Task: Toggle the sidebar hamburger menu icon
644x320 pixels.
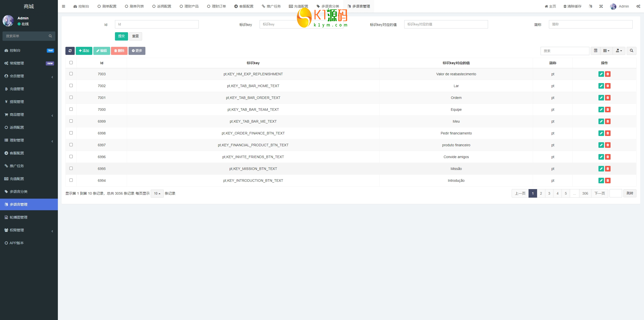Action: 63,6
